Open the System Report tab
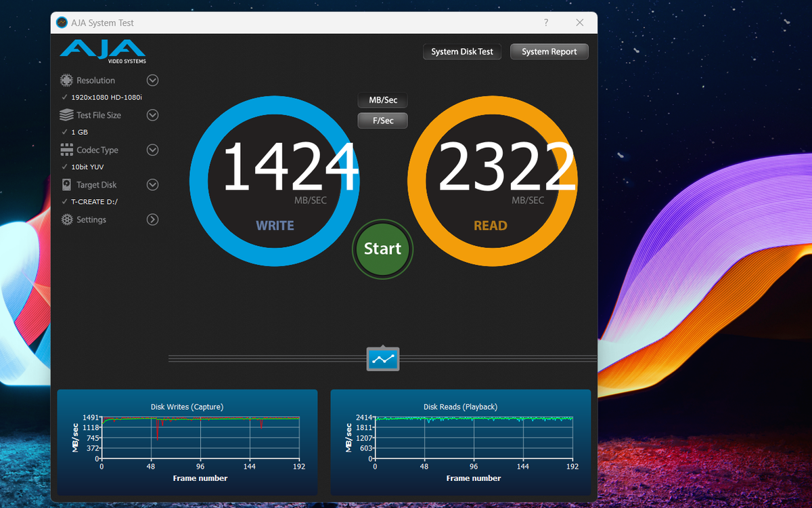This screenshot has width=812, height=508. (549, 51)
